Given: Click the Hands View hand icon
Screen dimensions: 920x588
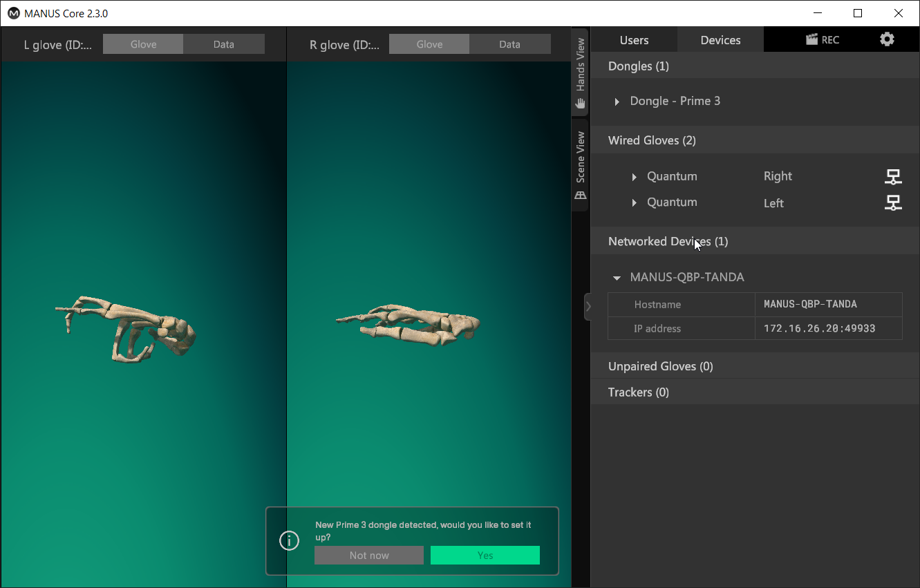Looking at the screenshot, I should coord(581,104).
